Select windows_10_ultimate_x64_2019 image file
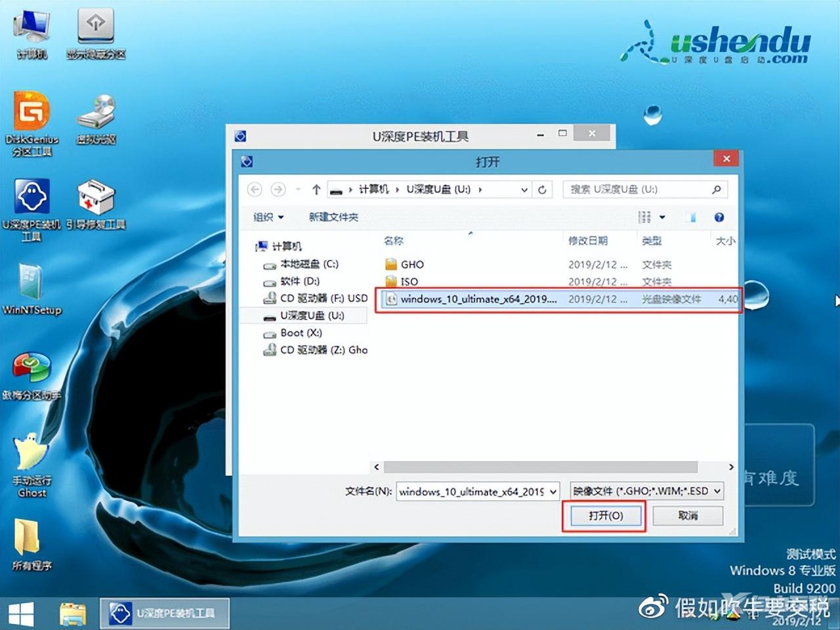Viewport: 840px width, 630px height. tap(558, 299)
